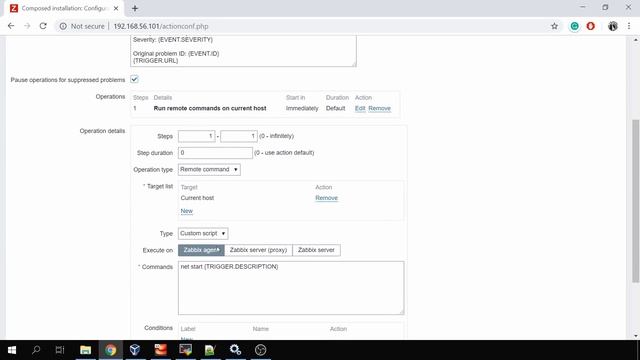Viewport: 640px width, 360px height.
Task: Open VirtualBox cube icon on taskbar
Action: click(x=135, y=350)
